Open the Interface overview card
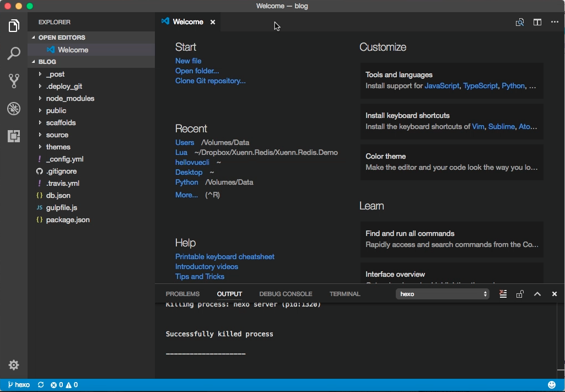The width and height of the screenshot is (565, 392). (x=452, y=273)
